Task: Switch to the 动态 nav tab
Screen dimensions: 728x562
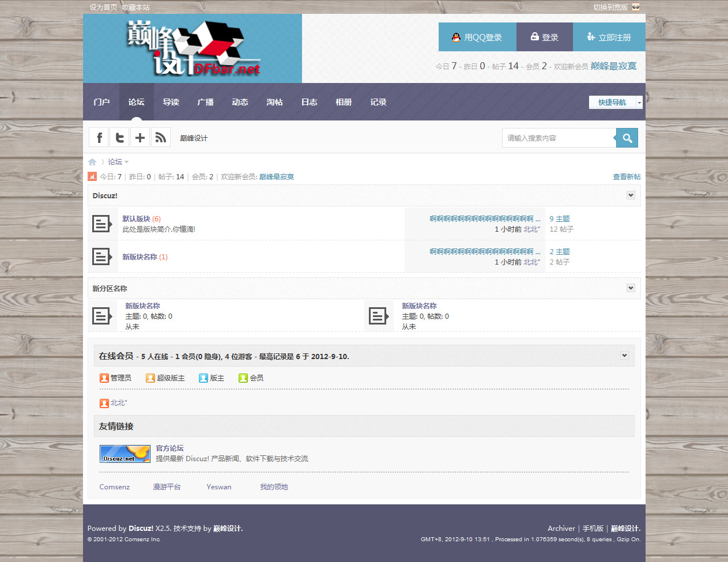Action: click(240, 102)
